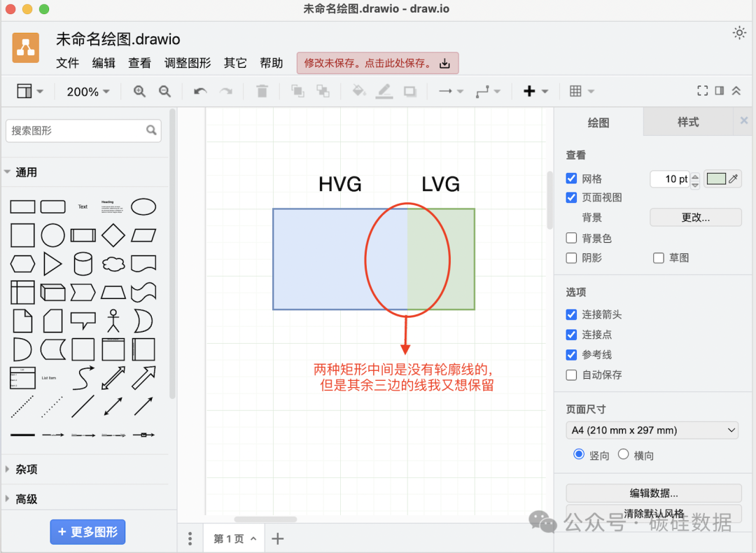This screenshot has width=756, height=553.
Task: Open the 调整图形 menu
Action: click(x=188, y=63)
